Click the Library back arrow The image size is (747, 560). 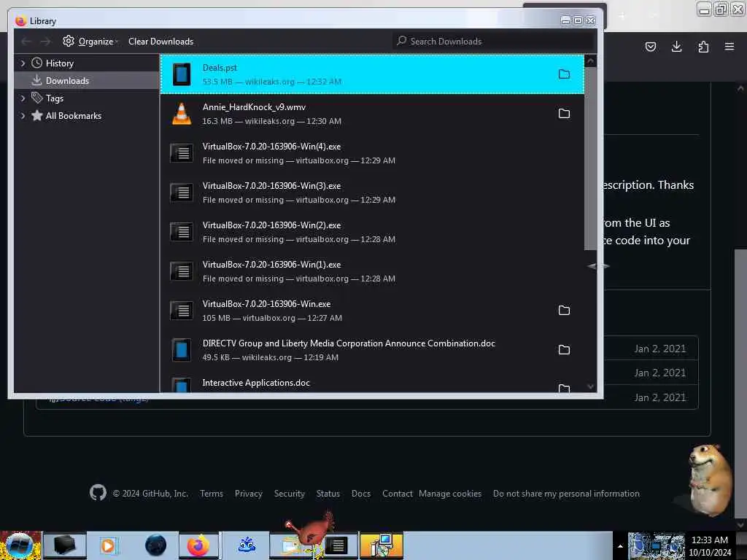tap(26, 42)
